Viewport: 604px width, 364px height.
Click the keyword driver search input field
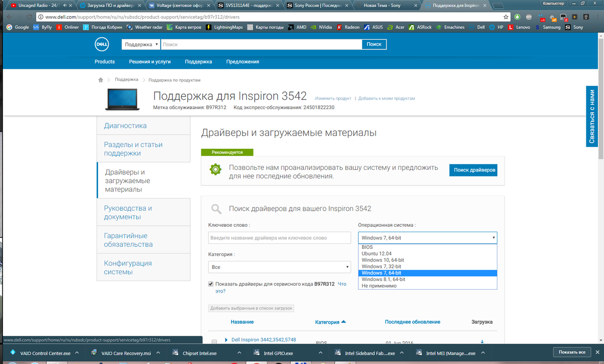(279, 238)
